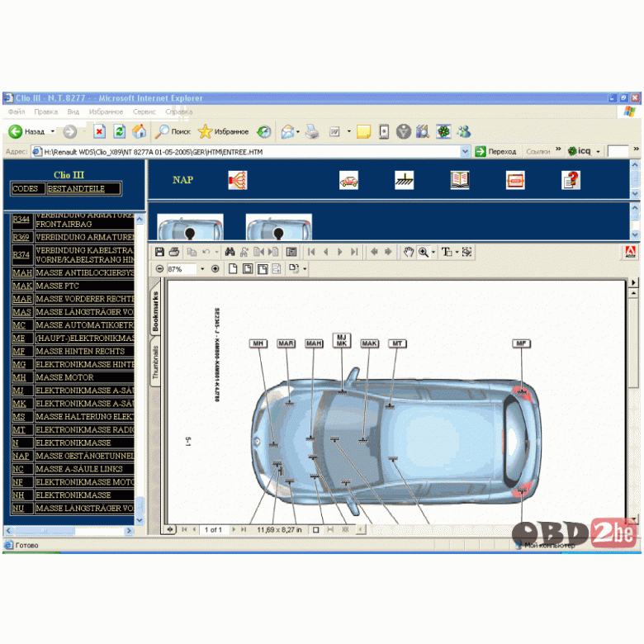Save the PDF with the floppy disk icon
Viewport: 644px width, 644px height.
pyautogui.click(x=159, y=252)
